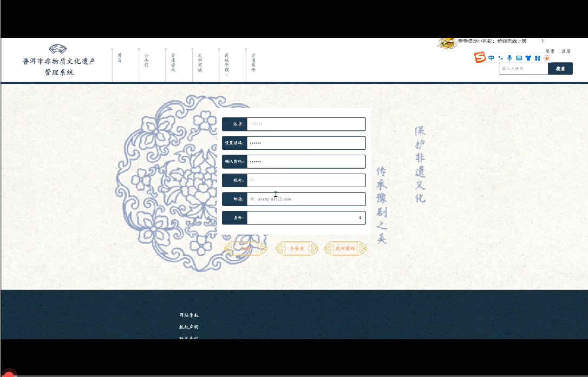Click the 注册 button below the form
Image resolution: width=588 pixels, height=377 pixels.
[x=246, y=248]
